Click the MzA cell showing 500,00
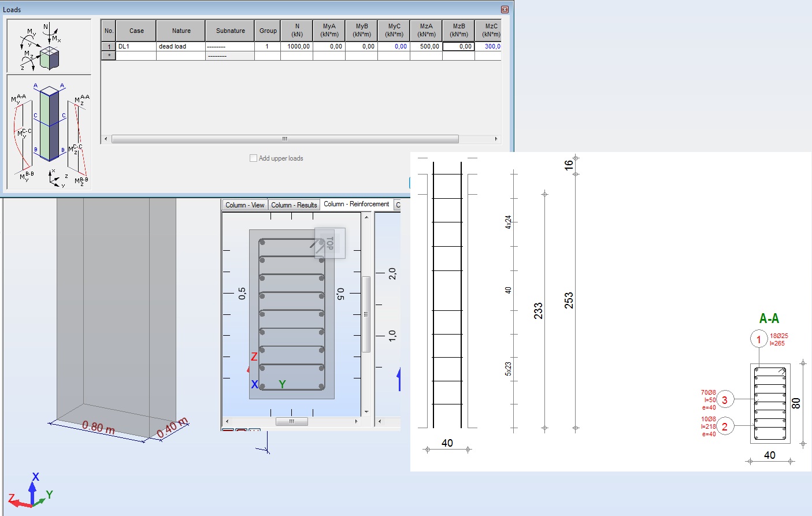The image size is (812, 516). pos(427,46)
